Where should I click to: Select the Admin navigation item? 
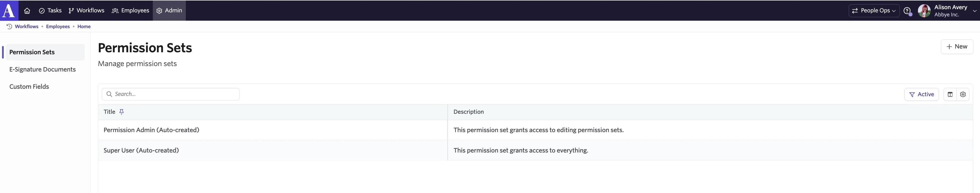pos(169,11)
